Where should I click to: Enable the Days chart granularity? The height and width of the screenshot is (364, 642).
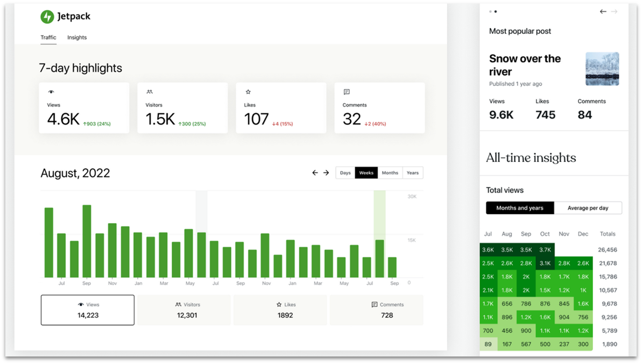345,173
